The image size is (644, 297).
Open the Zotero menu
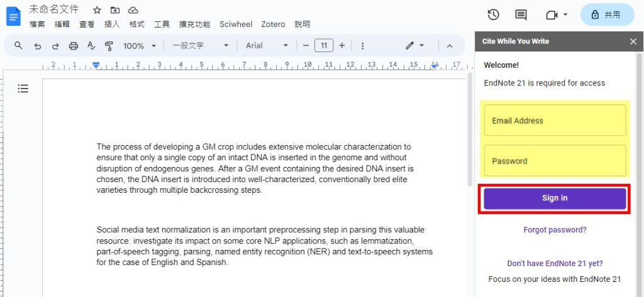point(273,24)
